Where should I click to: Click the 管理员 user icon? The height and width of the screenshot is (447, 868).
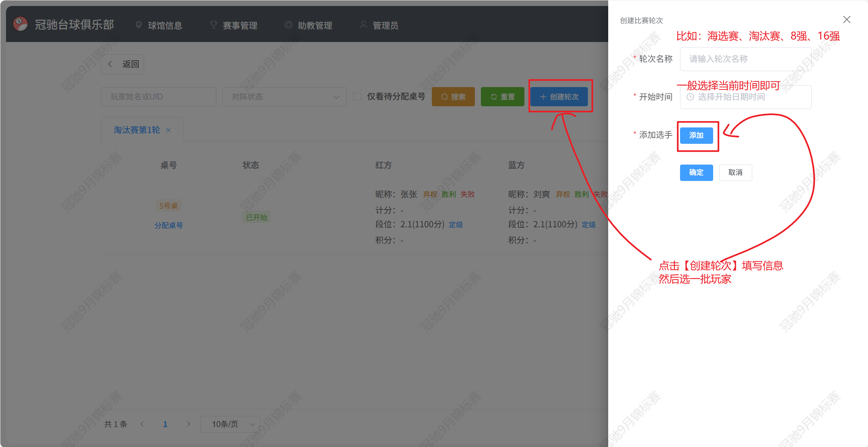(x=363, y=25)
